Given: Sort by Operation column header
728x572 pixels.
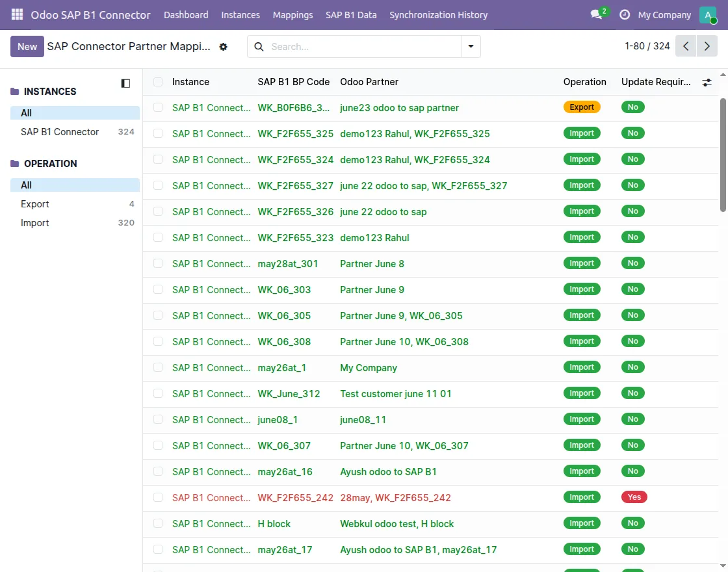Looking at the screenshot, I should [x=584, y=82].
